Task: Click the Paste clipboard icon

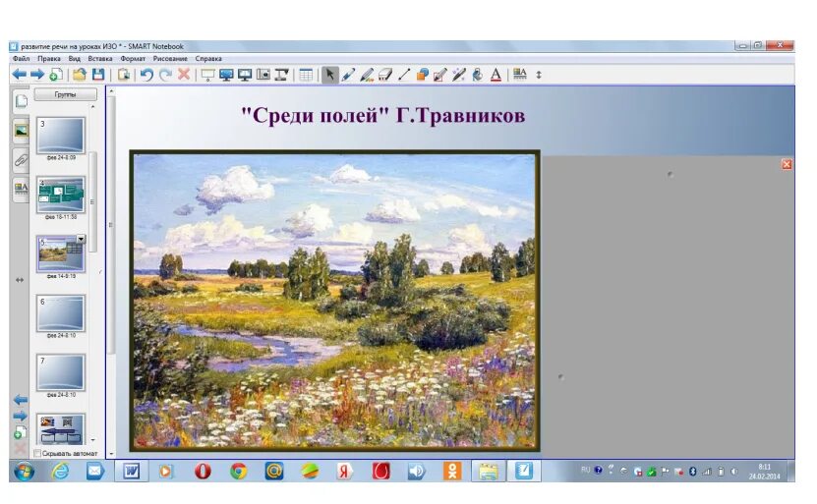Action: click(x=124, y=75)
